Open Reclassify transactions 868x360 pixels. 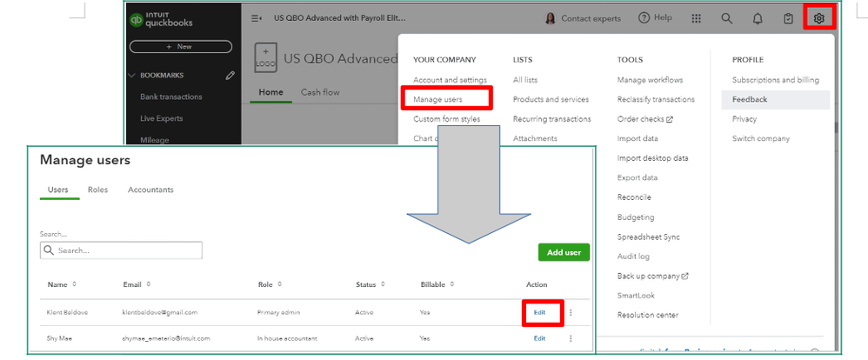(x=656, y=99)
